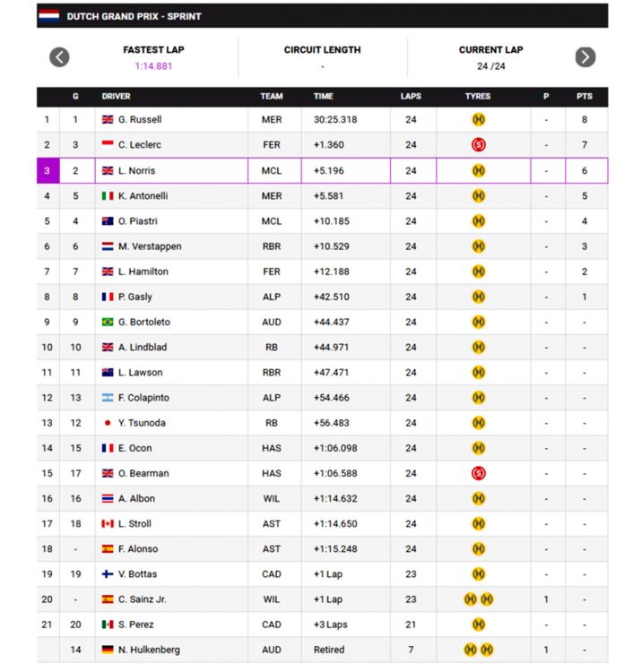Screen dimensions: 633x672
Task: Select the highlighted L. Norris row
Action: [322, 170]
